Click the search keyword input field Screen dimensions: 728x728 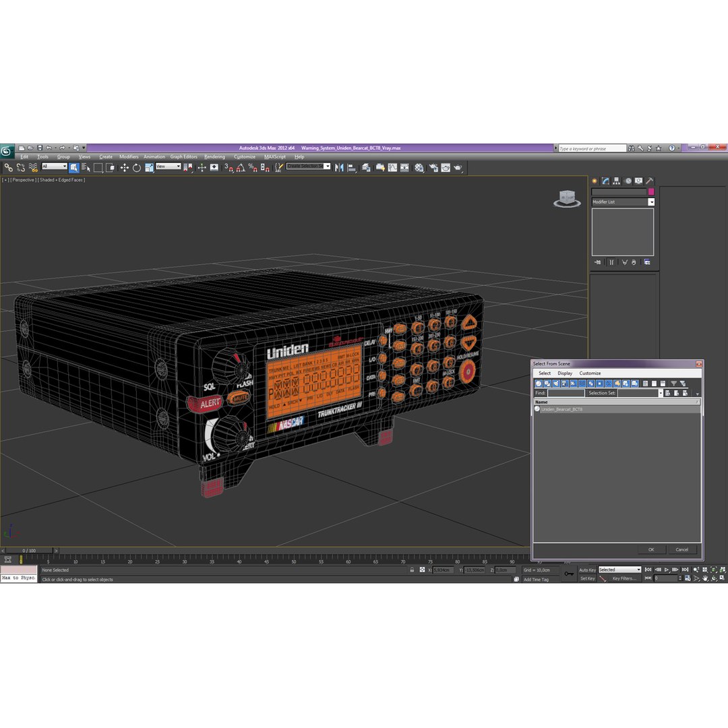click(592, 148)
